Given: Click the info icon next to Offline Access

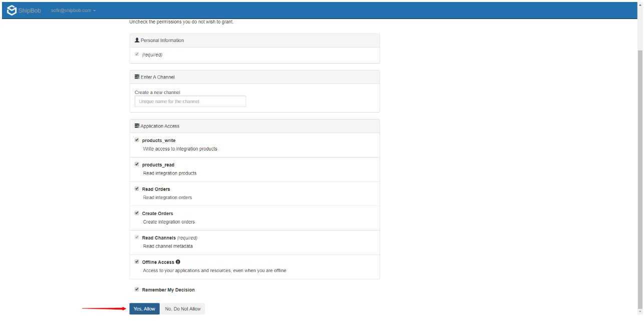Looking at the screenshot, I should [x=178, y=261].
